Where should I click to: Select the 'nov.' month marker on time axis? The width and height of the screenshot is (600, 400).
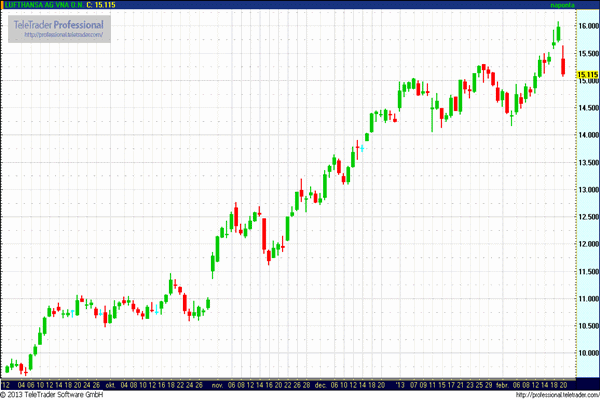click(216, 383)
